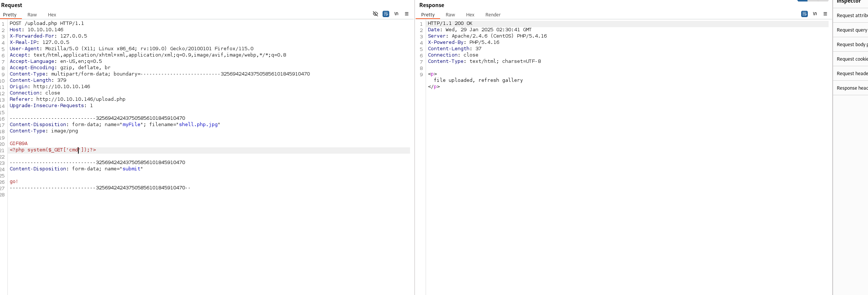Click the X-Real-IP header line

[39, 42]
